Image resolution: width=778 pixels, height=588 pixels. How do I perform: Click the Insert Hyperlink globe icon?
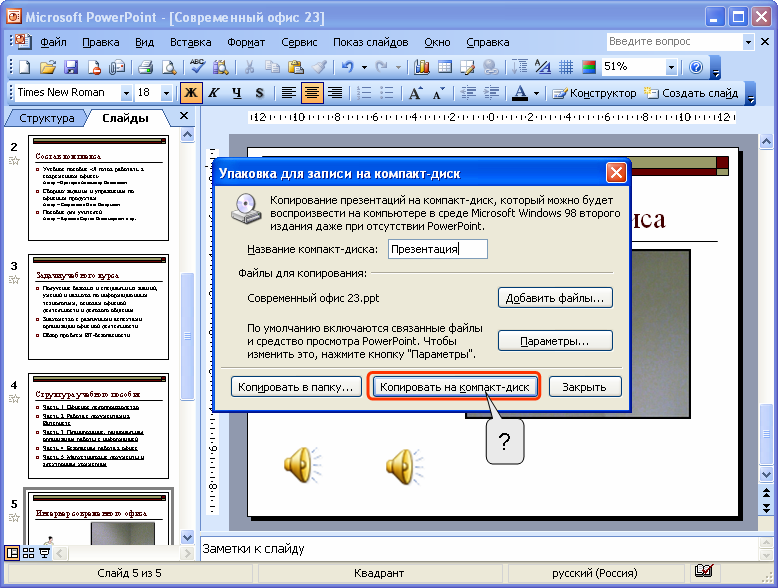(x=491, y=67)
